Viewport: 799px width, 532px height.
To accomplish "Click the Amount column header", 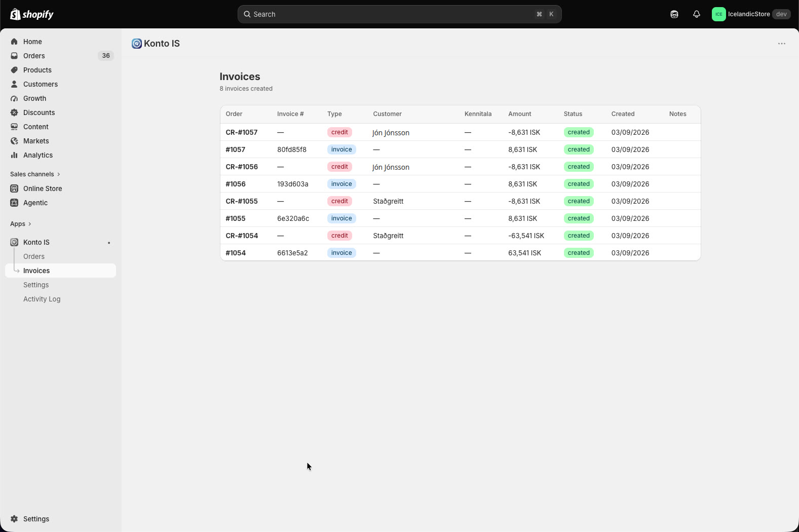I will (520, 114).
